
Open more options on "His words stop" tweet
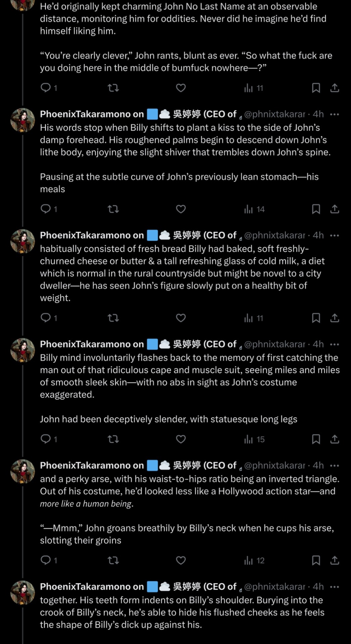point(335,114)
